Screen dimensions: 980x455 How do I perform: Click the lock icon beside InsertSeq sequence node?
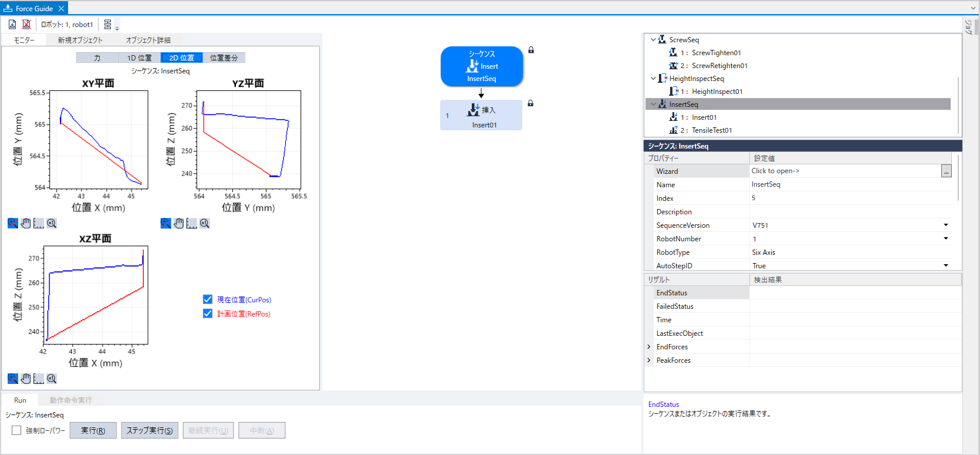pos(531,50)
